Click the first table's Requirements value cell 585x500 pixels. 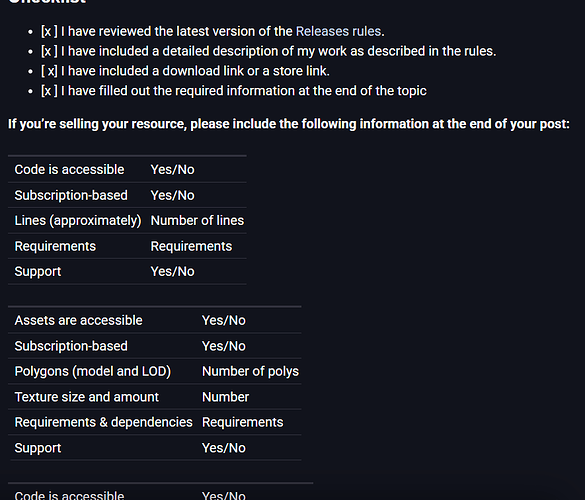(x=191, y=246)
